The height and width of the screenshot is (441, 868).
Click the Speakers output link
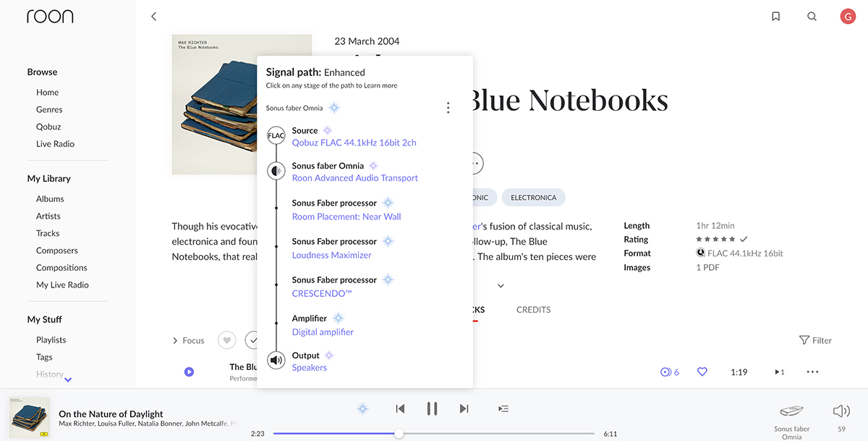click(x=310, y=367)
